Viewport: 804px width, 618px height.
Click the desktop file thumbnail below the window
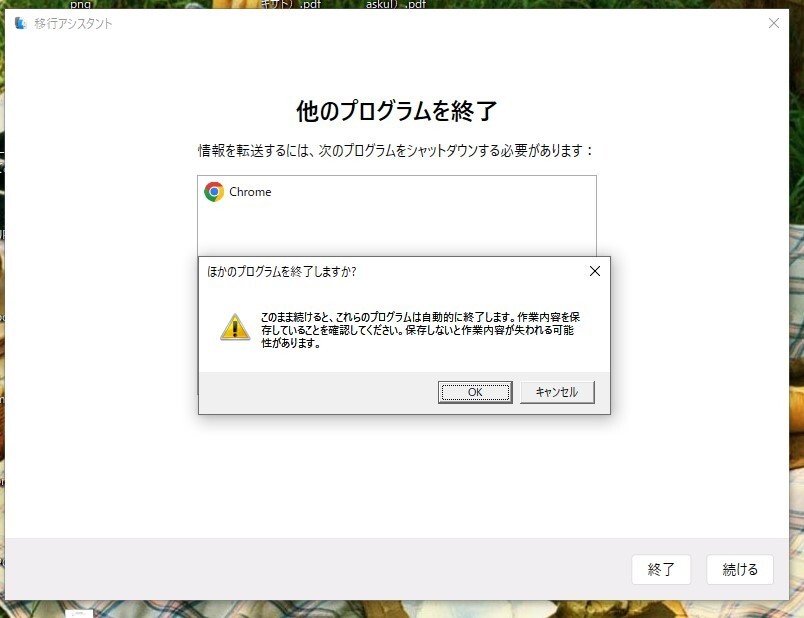tap(79, 613)
